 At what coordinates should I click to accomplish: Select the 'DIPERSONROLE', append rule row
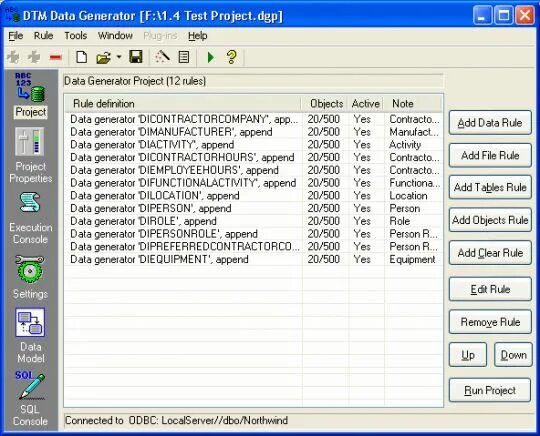253,234
